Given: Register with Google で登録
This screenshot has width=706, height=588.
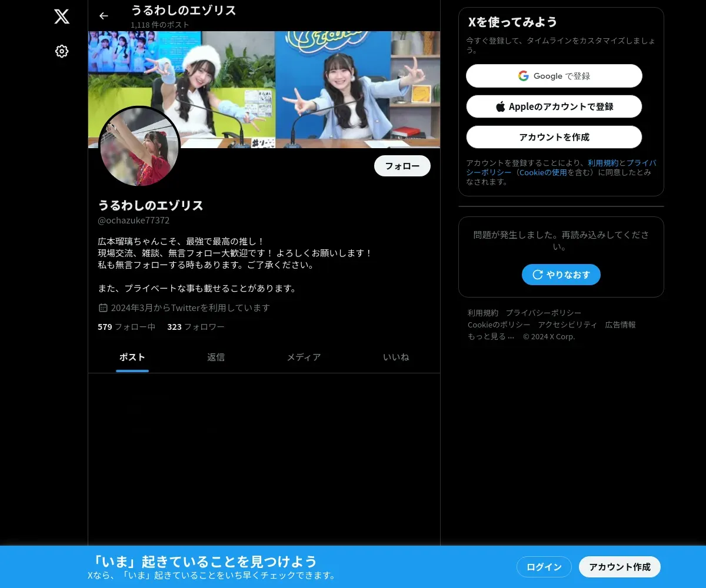Looking at the screenshot, I should coord(554,76).
